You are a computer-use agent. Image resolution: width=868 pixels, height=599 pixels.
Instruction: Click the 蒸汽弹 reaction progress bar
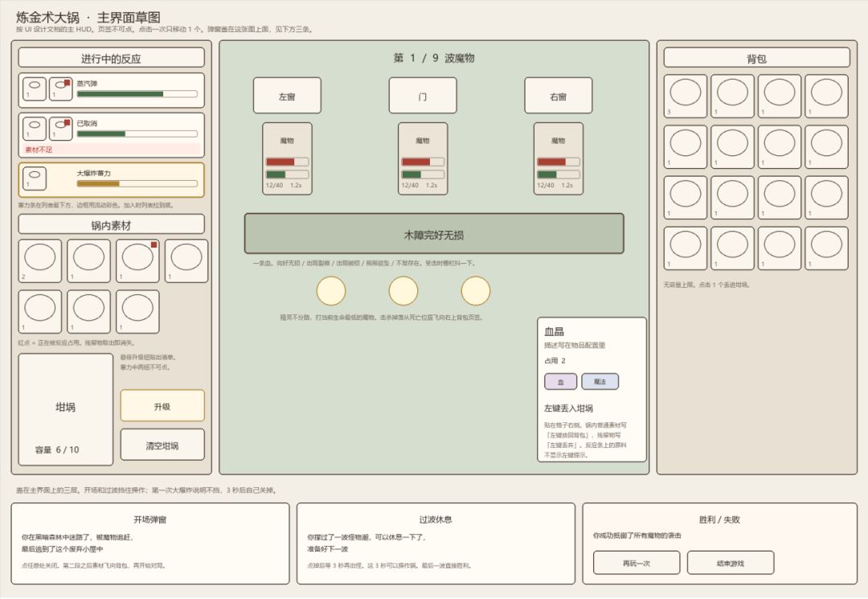click(137, 94)
